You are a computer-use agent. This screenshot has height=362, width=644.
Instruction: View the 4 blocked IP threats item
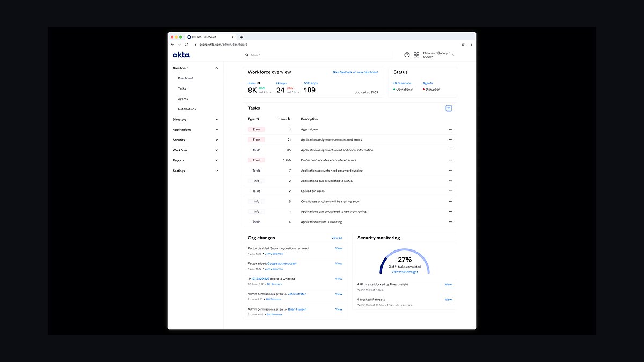pyautogui.click(x=448, y=300)
